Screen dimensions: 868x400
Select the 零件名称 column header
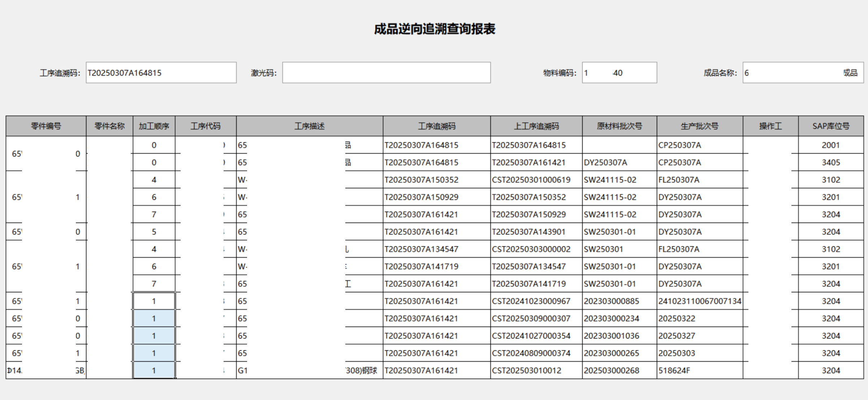[109, 126]
